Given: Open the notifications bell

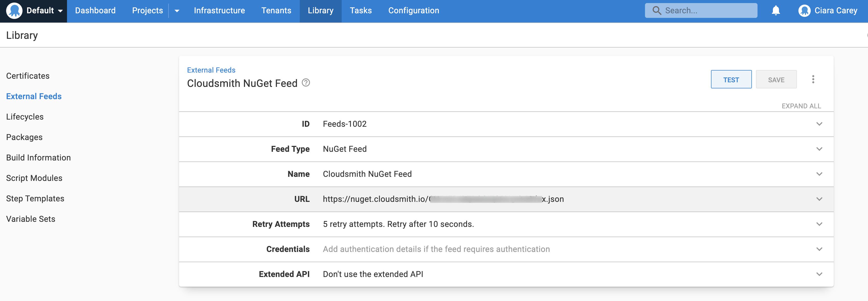Looking at the screenshot, I should coord(775,10).
